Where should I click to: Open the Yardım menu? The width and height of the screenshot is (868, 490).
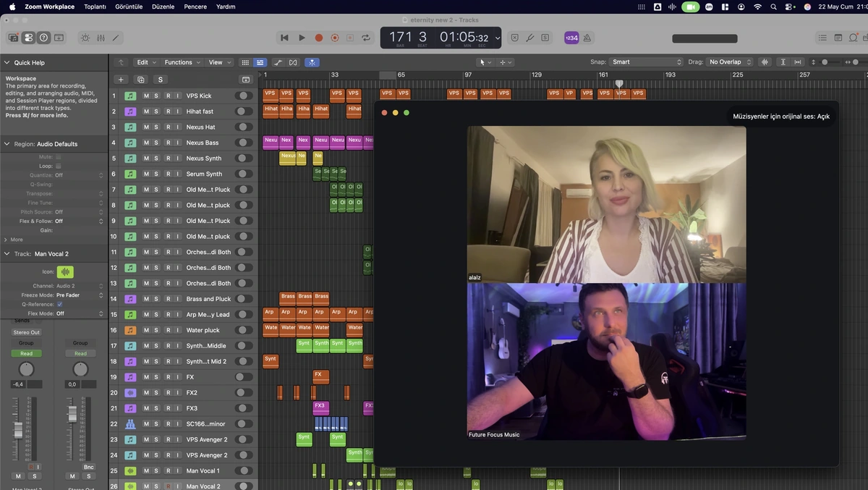point(226,7)
